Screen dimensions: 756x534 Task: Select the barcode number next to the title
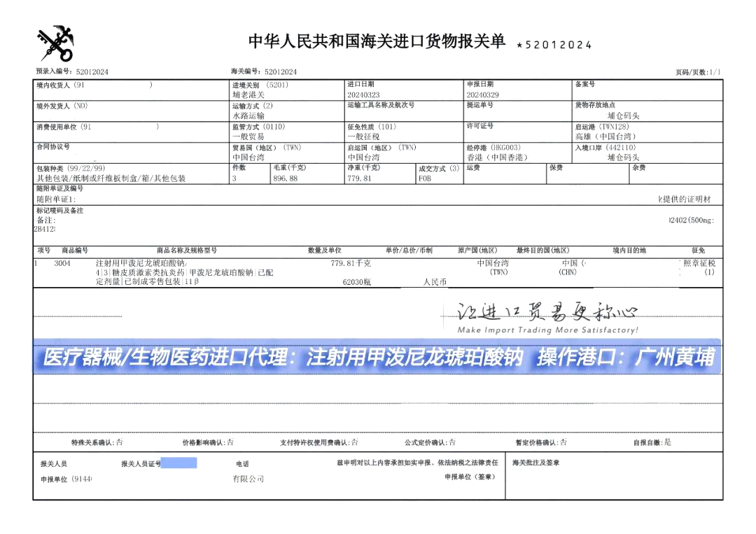pyautogui.click(x=554, y=45)
